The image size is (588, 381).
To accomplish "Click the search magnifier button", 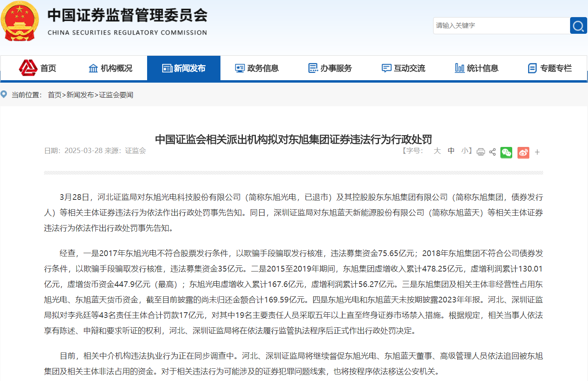I will coord(578,26).
